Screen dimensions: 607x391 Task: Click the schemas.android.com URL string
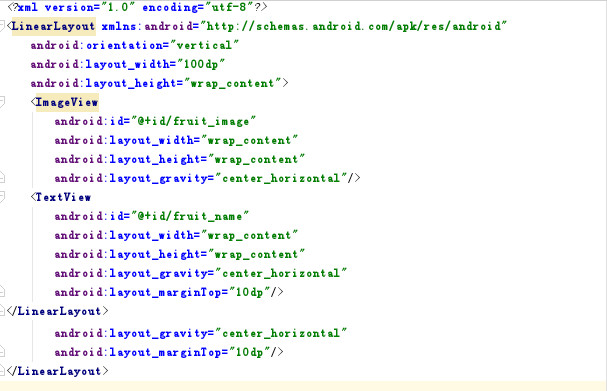354,26
